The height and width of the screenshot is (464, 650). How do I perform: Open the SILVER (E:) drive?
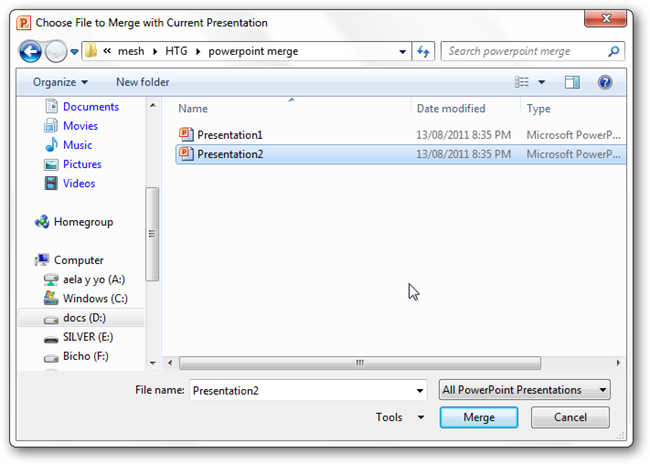88,337
